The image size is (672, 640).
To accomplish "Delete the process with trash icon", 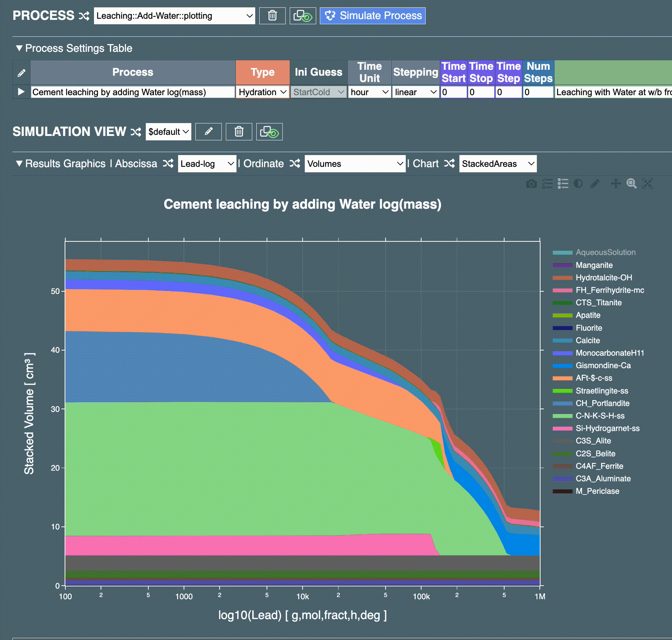I will pyautogui.click(x=272, y=16).
